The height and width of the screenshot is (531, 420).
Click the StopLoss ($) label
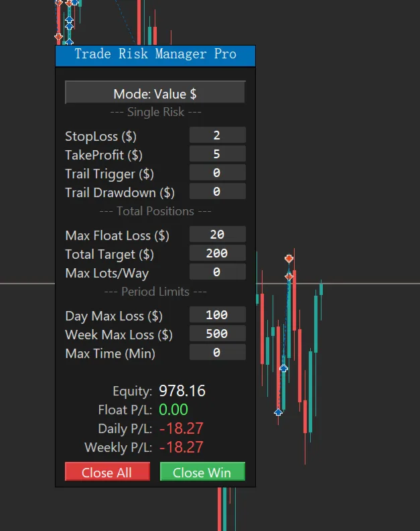(101, 137)
